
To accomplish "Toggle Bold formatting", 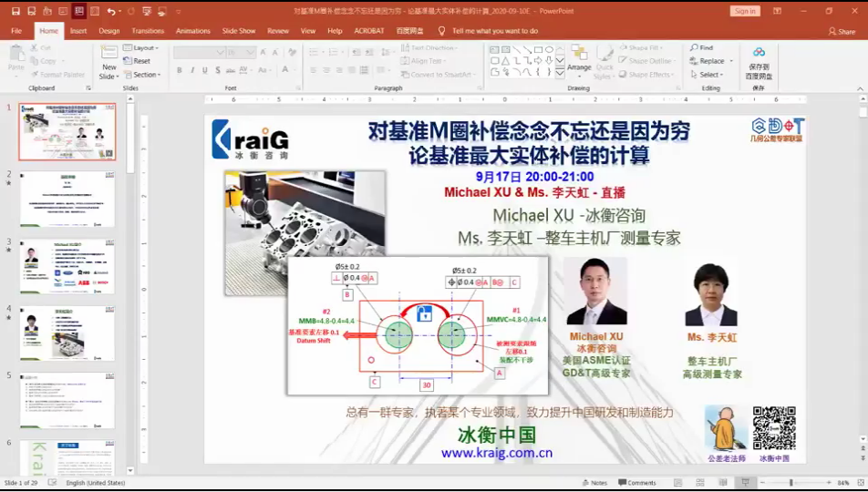I will coord(180,70).
